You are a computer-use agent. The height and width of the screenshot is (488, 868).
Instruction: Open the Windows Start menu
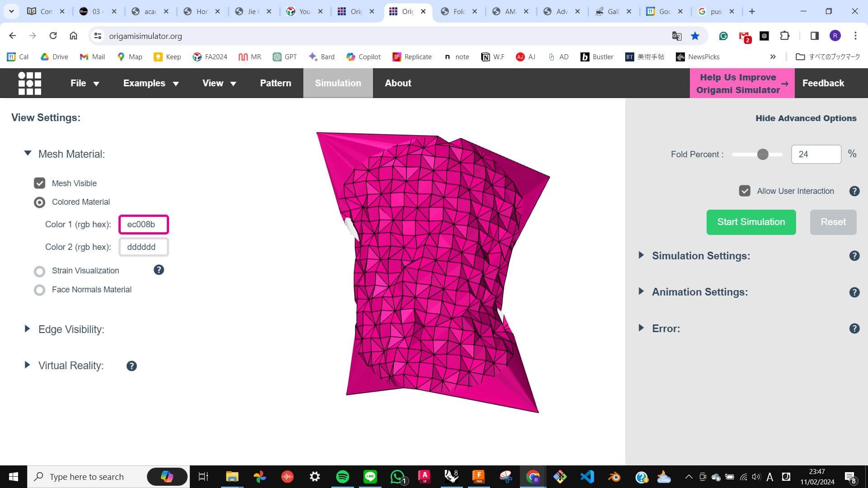(x=14, y=477)
